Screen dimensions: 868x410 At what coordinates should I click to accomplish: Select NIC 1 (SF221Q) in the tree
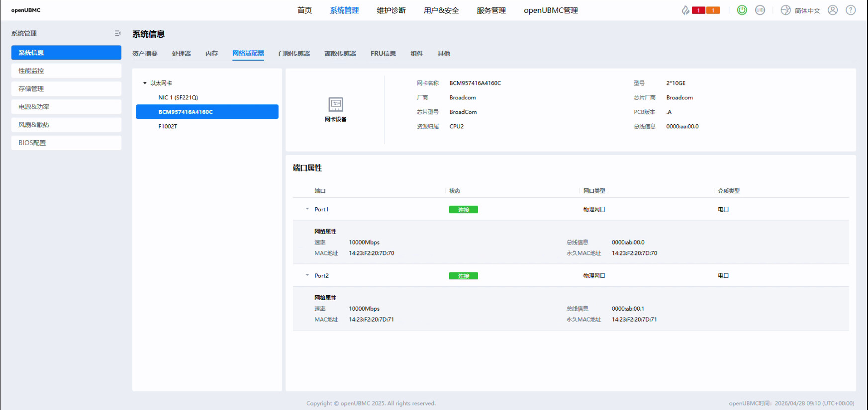[178, 97]
